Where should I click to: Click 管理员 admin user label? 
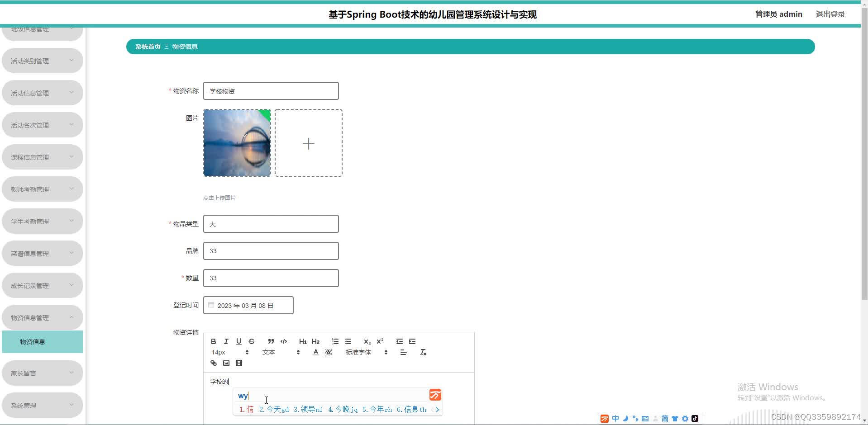tap(778, 14)
